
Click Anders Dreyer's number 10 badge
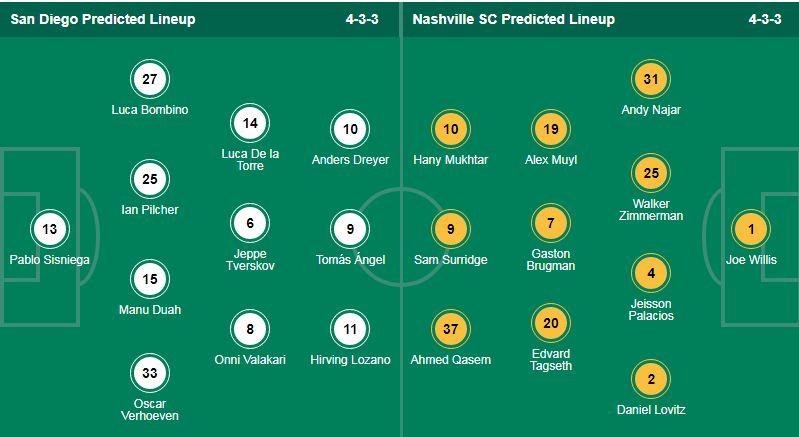point(350,129)
